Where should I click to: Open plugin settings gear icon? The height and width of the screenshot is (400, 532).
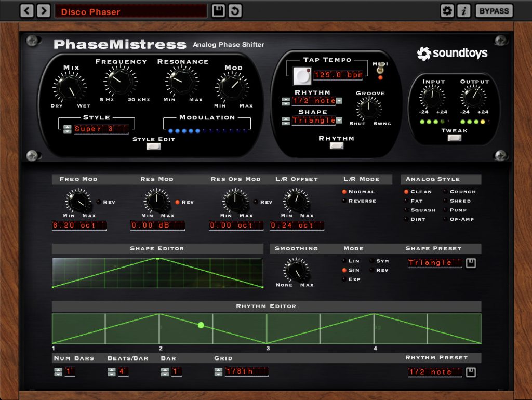447,11
